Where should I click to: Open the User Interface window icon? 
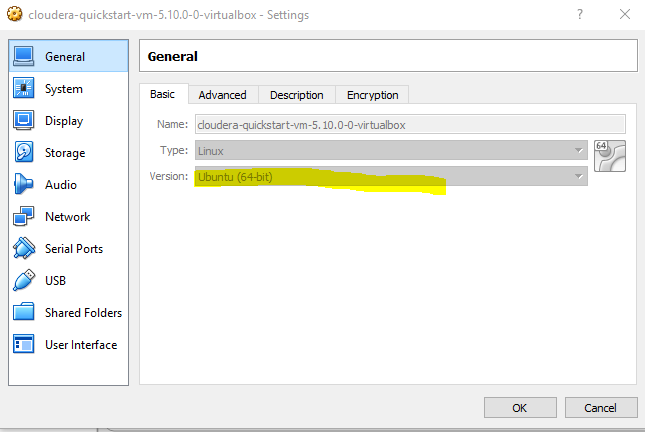23,344
